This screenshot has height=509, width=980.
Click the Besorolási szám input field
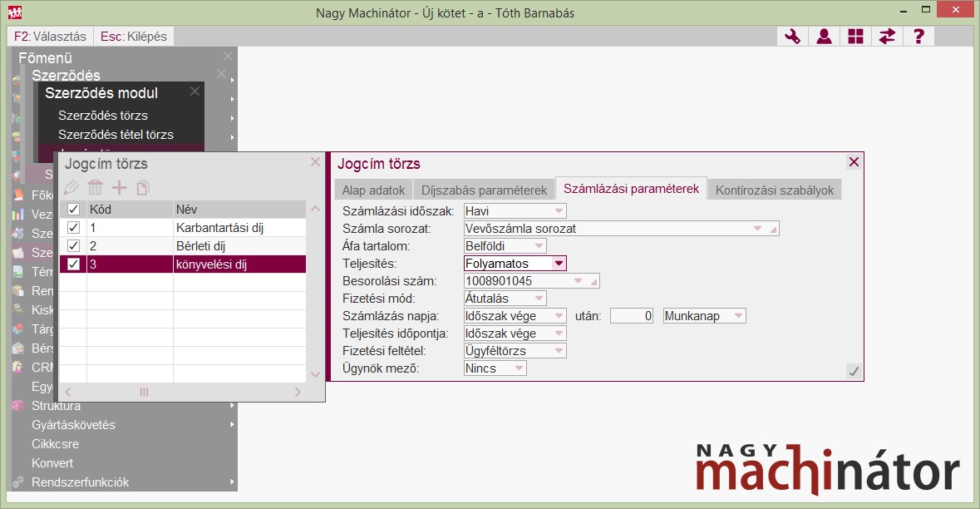coord(524,281)
